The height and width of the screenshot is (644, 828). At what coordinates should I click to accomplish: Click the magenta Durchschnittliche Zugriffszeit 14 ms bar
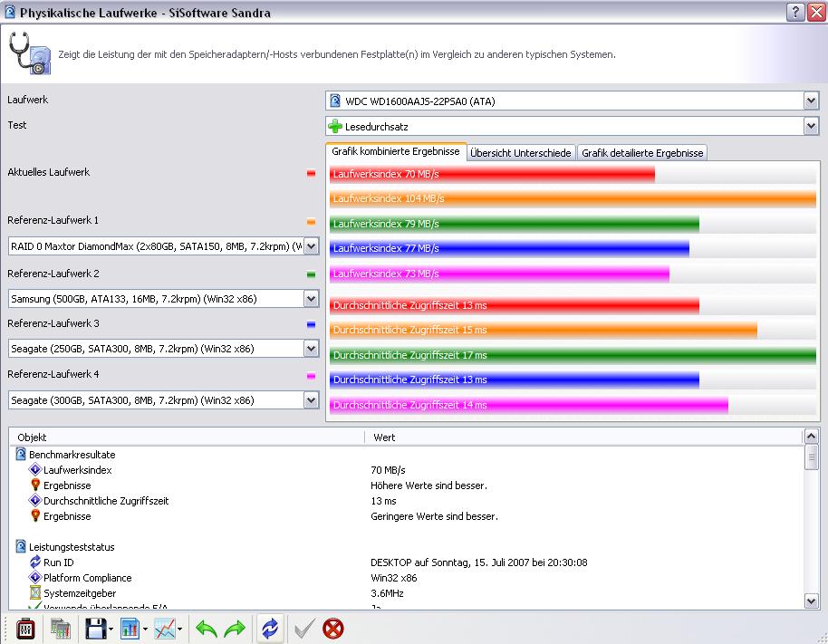coord(529,405)
